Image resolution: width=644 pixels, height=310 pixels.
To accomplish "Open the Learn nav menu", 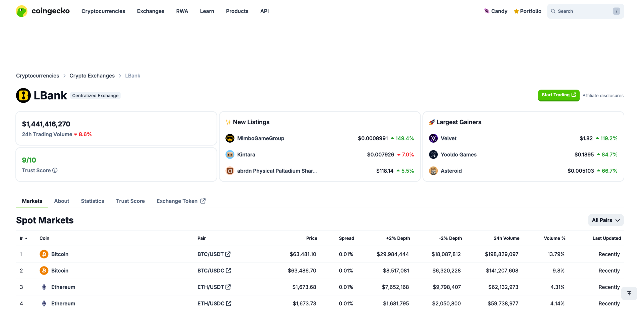I will (207, 11).
